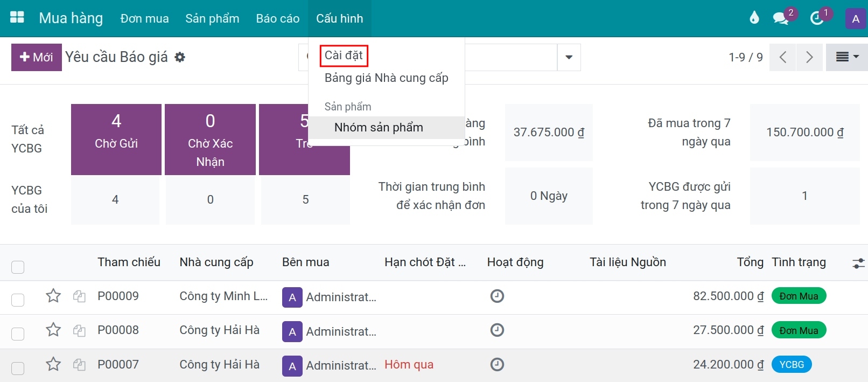Viewport: 868px width, 382px height.
Task: Click the 82.500.000 ₫ total cell
Action: pos(728,296)
